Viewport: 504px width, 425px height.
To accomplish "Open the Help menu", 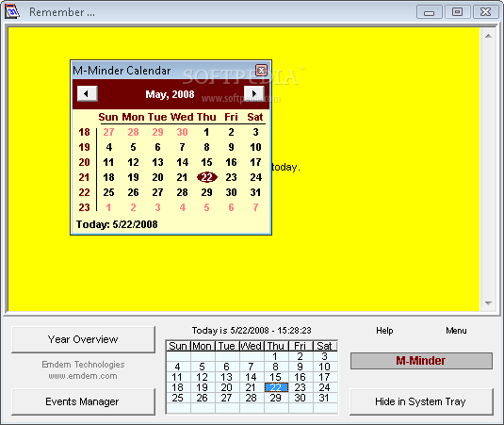I will [x=384, y=331].
